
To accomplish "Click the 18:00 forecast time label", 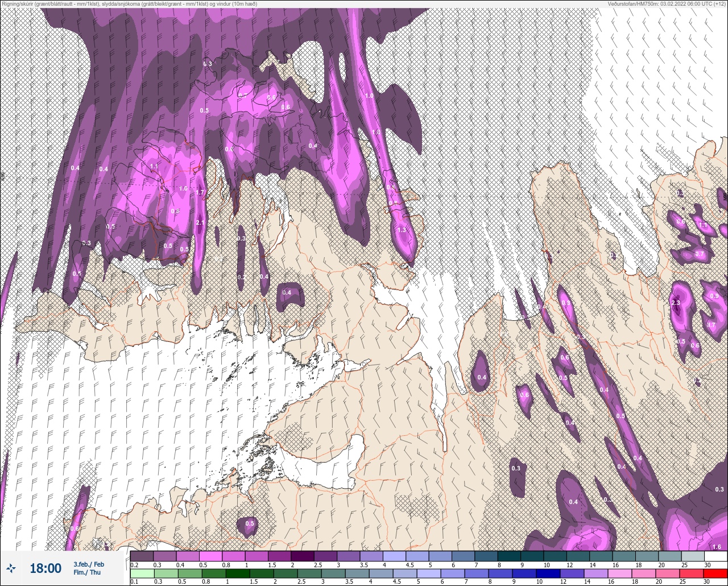I will (45, 568).
